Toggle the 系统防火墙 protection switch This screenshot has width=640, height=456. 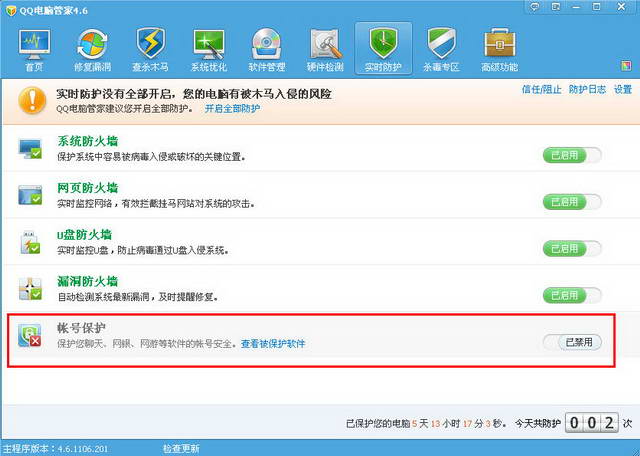click(x=572, y=155)
